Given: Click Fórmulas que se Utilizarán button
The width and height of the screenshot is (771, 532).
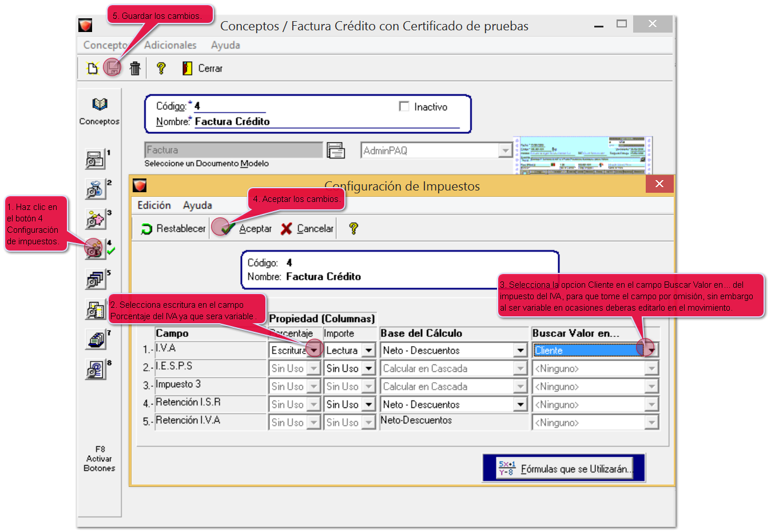Looking at the screenshot, I should [564, 469].
